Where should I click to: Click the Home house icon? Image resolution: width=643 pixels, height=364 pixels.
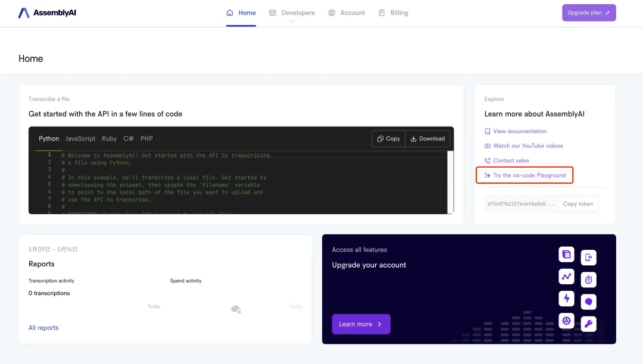coord(230,12)
